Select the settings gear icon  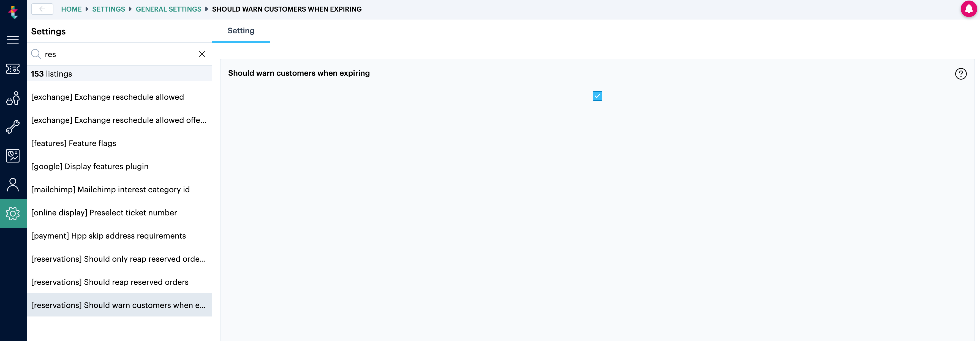(x=13, y=213)
